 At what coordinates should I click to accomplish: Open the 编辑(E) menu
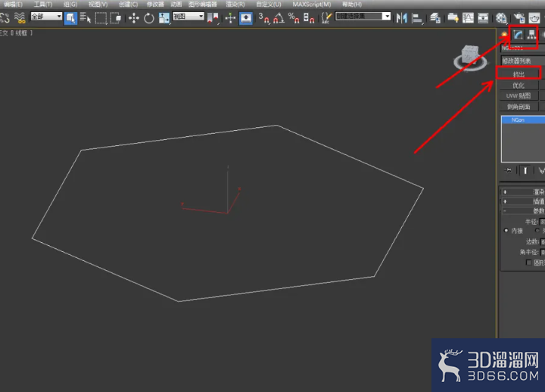13,5
